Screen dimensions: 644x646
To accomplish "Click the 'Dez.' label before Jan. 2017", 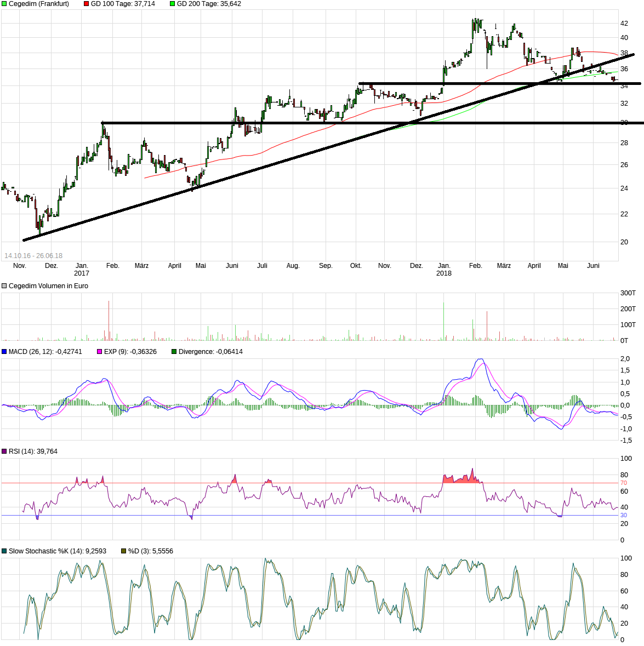I will [52, 266].
